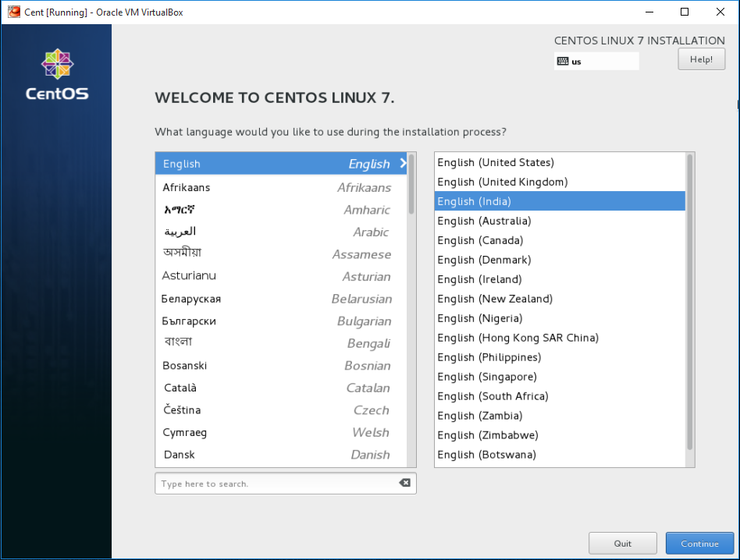Click the keyboard layout icon beside us
The height and width of the screenshot is (560, 740).
pos(563,62)
